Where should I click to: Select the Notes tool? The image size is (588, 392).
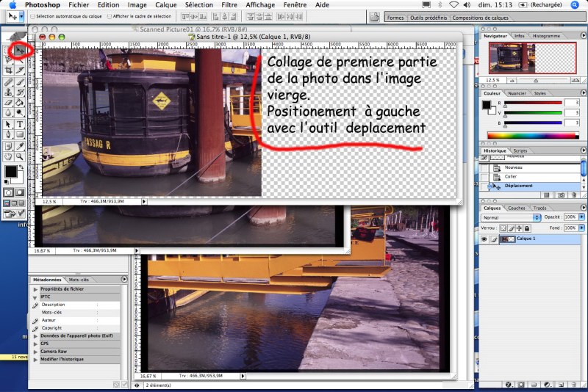[x=8, y=146]
